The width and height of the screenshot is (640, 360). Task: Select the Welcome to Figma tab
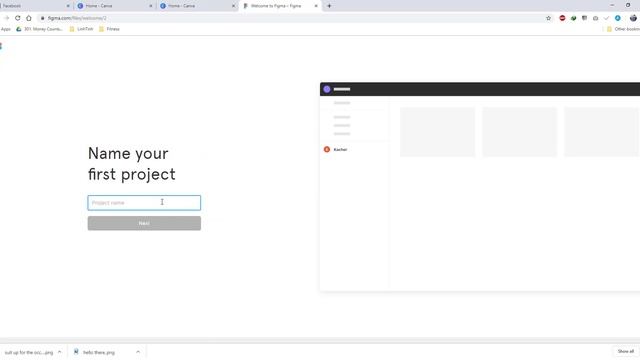(x=280, y=6)
